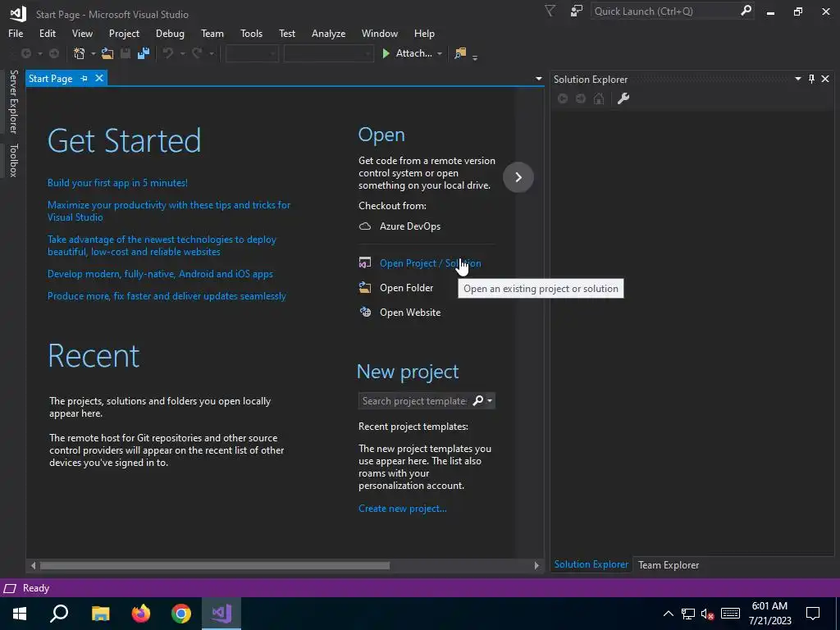This screenshot has width=840, height=630.
Task: Click the Open File toolbar icon
Action: coord(107,53)
